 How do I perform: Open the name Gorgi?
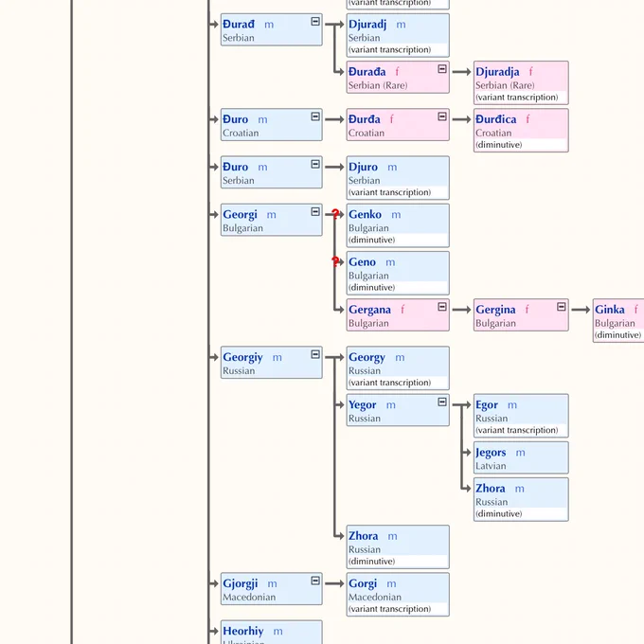tap(362, 584)
